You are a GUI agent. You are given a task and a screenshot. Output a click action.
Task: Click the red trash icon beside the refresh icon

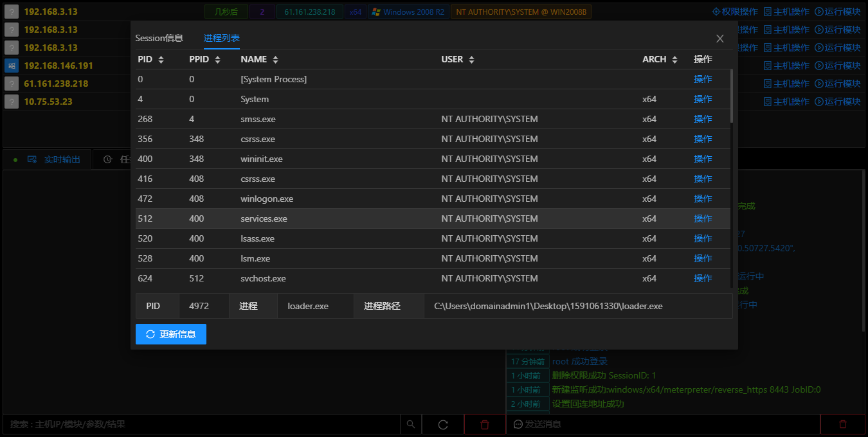click(485, 425)
